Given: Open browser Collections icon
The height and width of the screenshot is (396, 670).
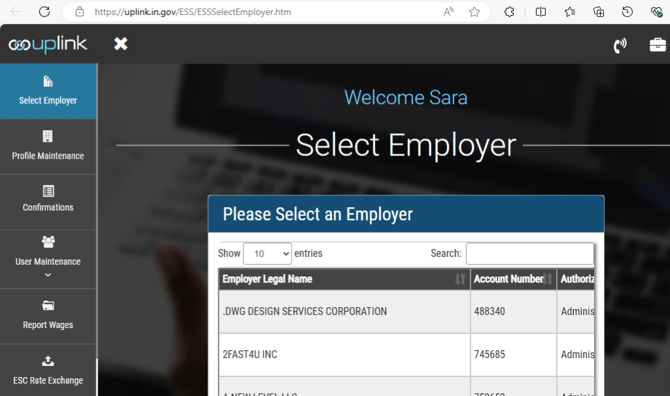Looking at the screenshot, I should (x=599, y=12).
